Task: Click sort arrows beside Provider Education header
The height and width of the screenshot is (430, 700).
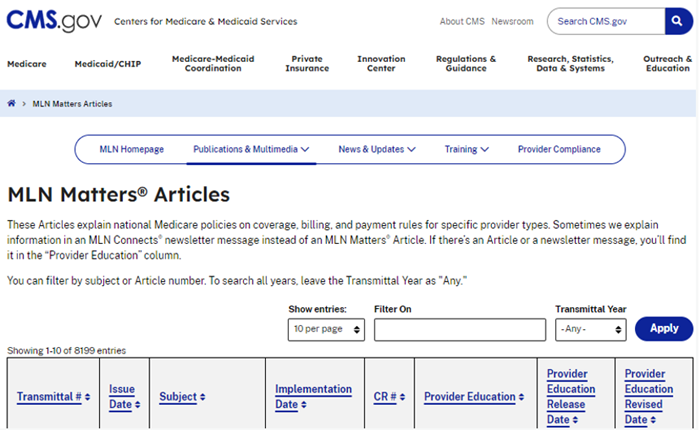Action: pos(521,397)
